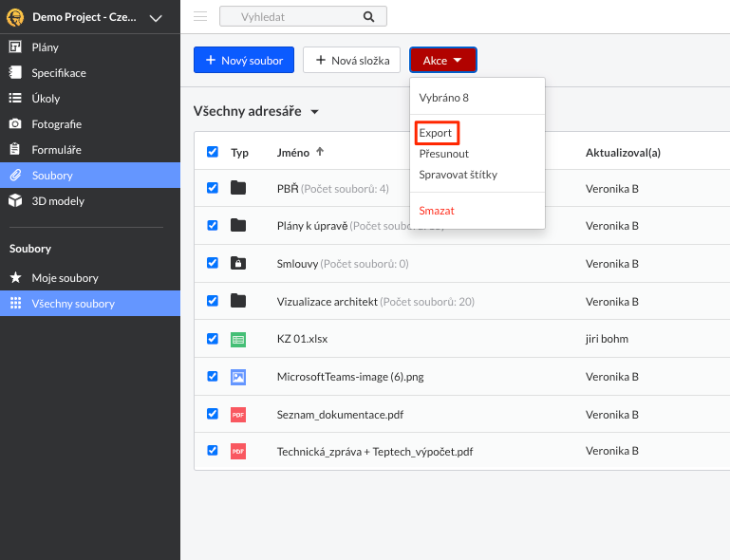Image resolution: width=730 pixels, height=560 pixels.
Task: Select the Specifikace notebook icon
Action: pyautogui.click(x=15, y=73)
